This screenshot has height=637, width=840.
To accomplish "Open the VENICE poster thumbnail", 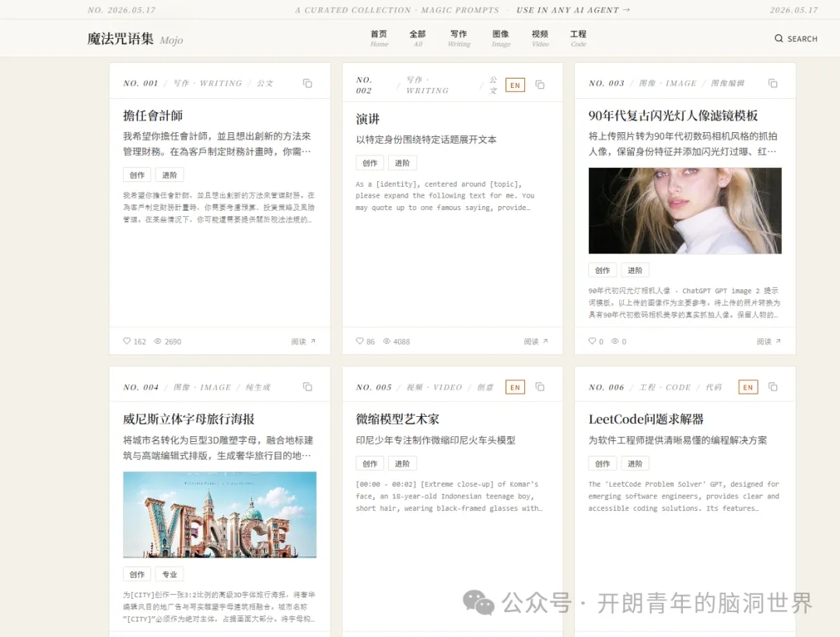I will coord(219,514).
